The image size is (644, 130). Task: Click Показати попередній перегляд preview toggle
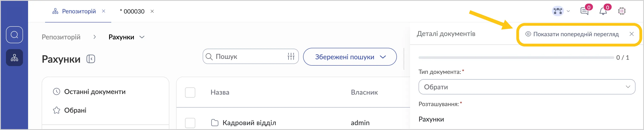coord(573,34)
